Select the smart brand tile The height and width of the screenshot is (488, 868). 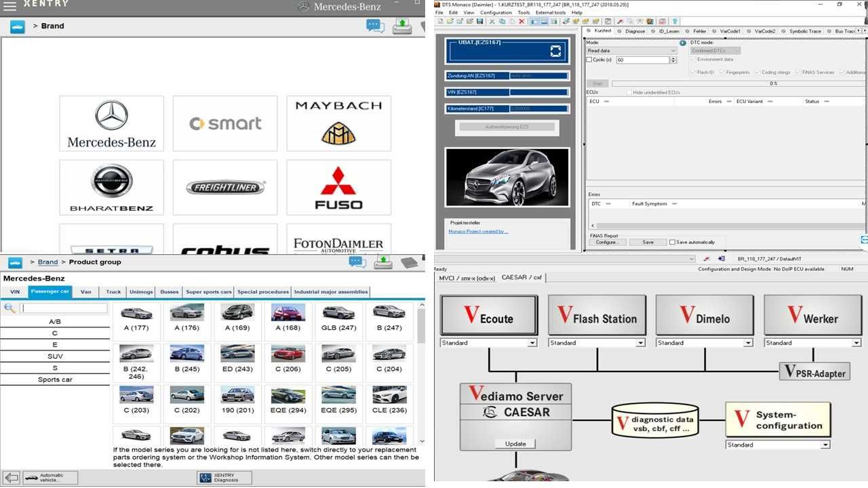225,123
